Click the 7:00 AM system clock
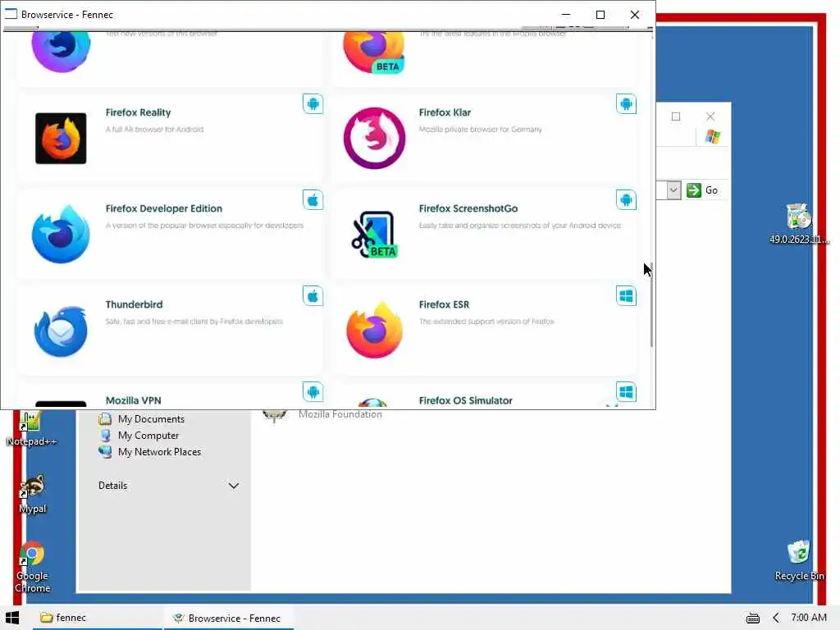The width and height of the screenshot is (840, 630). [808, 617]
